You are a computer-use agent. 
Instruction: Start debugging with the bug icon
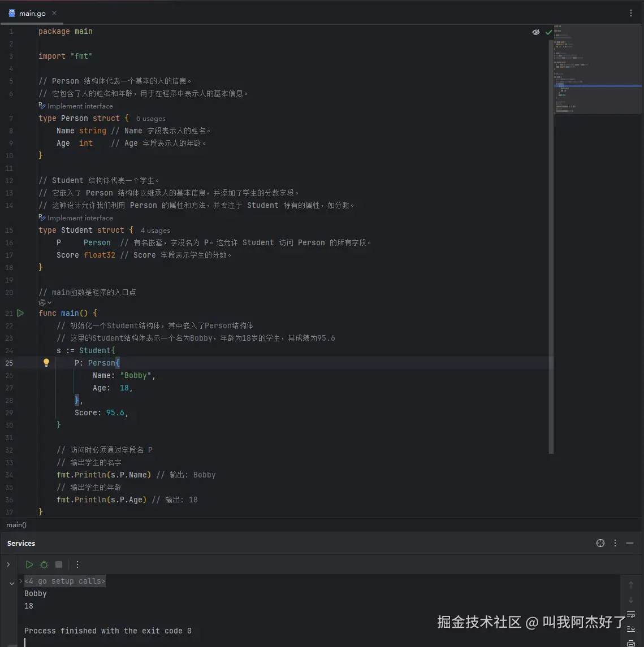[44, 565]
